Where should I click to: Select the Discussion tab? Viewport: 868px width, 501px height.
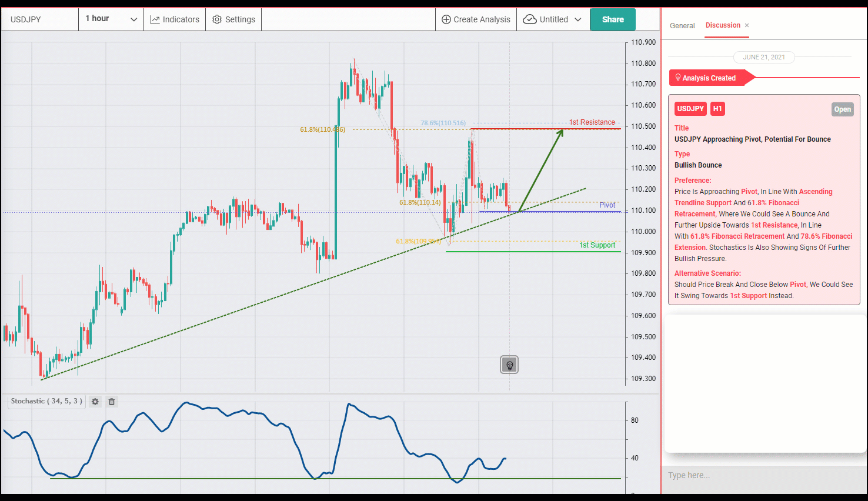click(x=723, y=25)
